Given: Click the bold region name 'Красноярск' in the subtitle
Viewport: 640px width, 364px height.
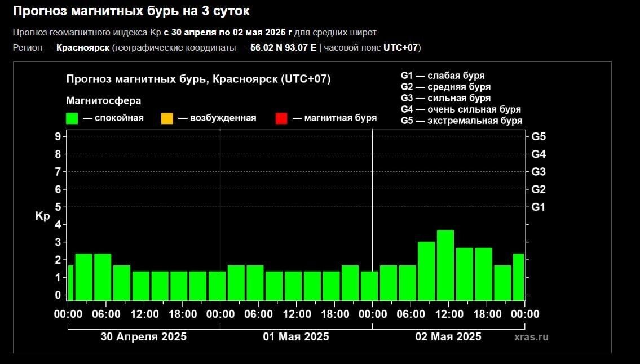Looking at the screenshot, I should pyautogui.click(x=83, y=48).
